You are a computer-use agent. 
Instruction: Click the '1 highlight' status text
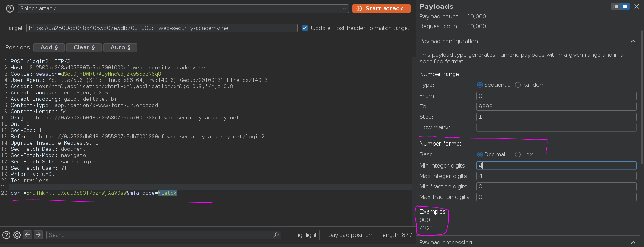click(x=303, y=235)
